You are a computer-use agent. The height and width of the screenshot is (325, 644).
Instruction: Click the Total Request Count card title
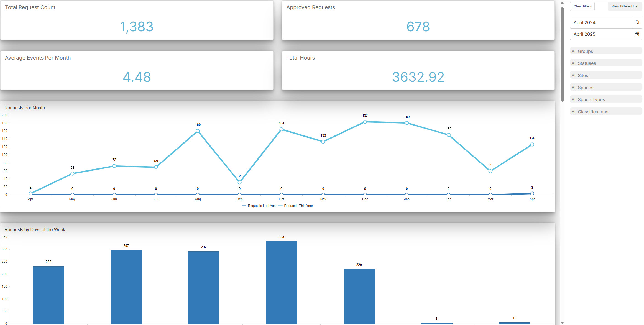coord(30,7)
